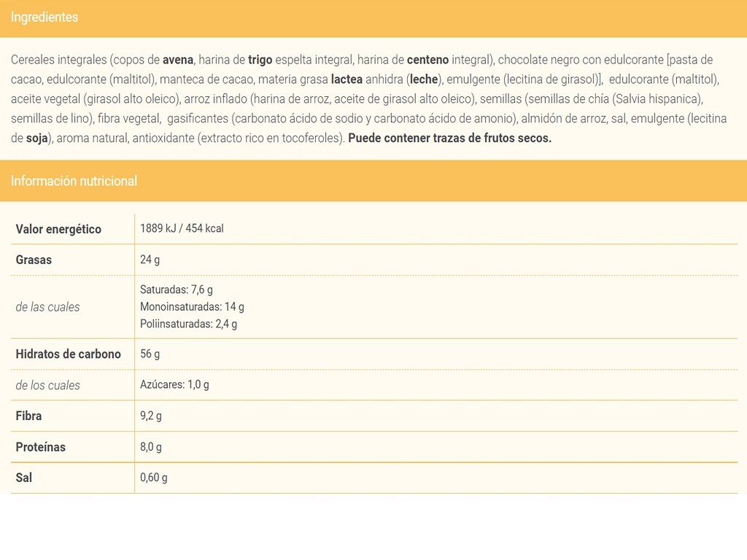
Task: Select the 8,0 g protein value
Action: click(150, 447)
